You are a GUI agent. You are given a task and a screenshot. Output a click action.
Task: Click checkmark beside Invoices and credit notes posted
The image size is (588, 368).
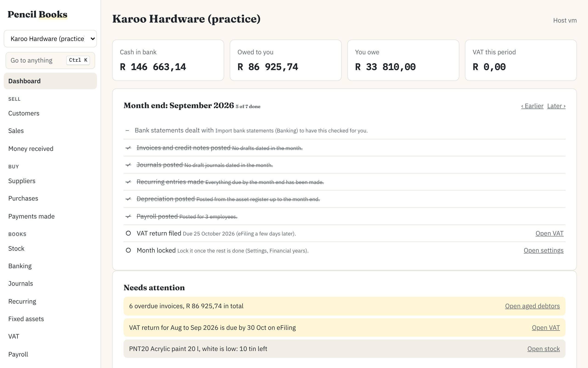[128, 148]
